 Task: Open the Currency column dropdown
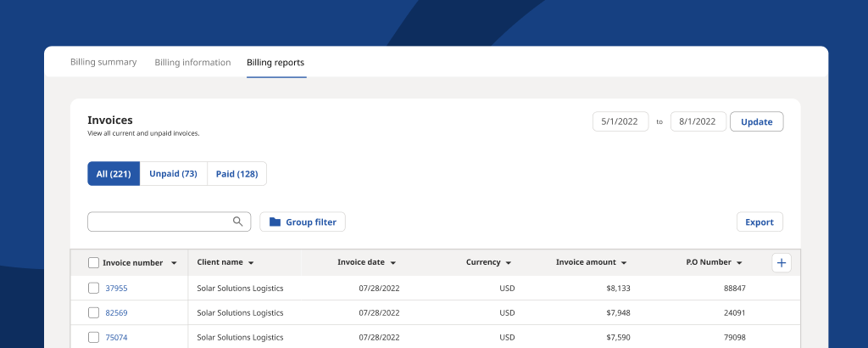click(509, 263)
